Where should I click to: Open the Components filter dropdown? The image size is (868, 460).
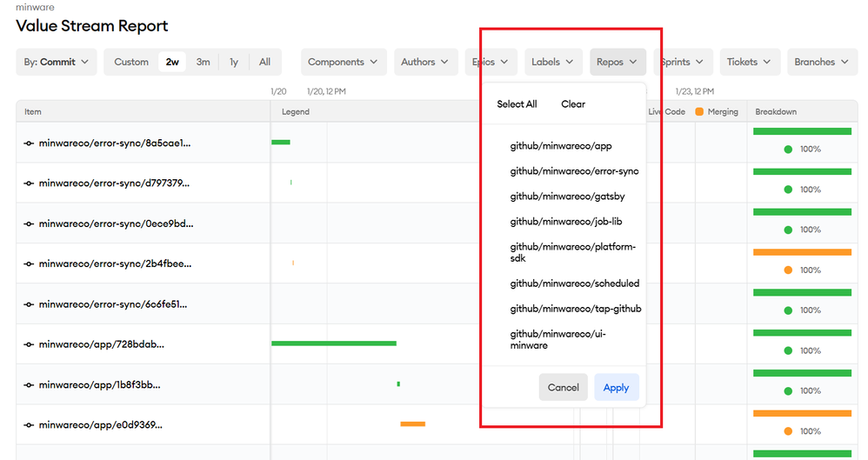[x=343, y=62]
